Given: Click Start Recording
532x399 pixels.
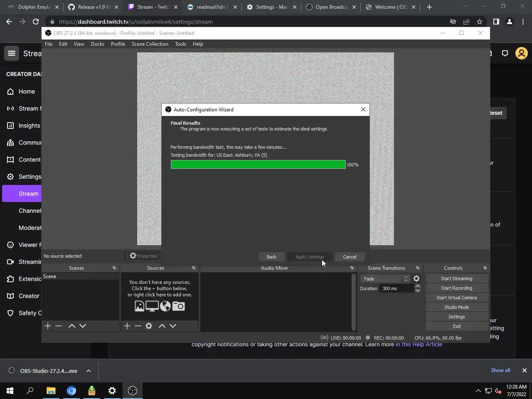Looking at the screenshot, I should 456,288.
